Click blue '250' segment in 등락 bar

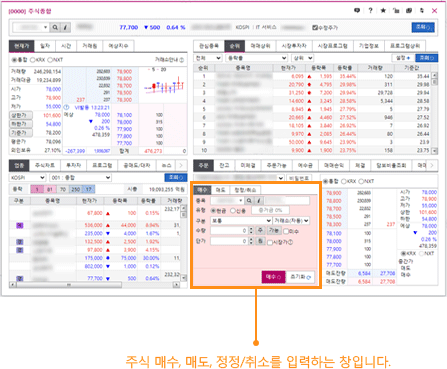tap(76, 189)
